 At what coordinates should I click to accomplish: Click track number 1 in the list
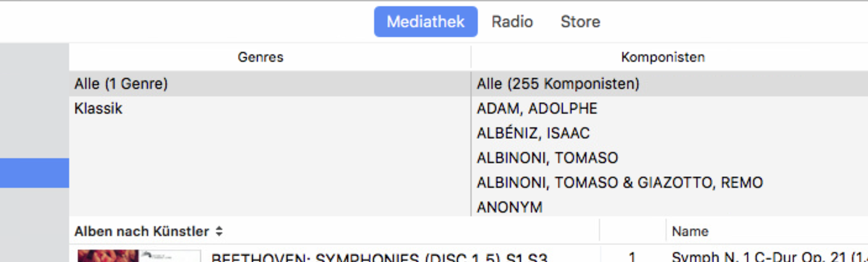point(632,257)
